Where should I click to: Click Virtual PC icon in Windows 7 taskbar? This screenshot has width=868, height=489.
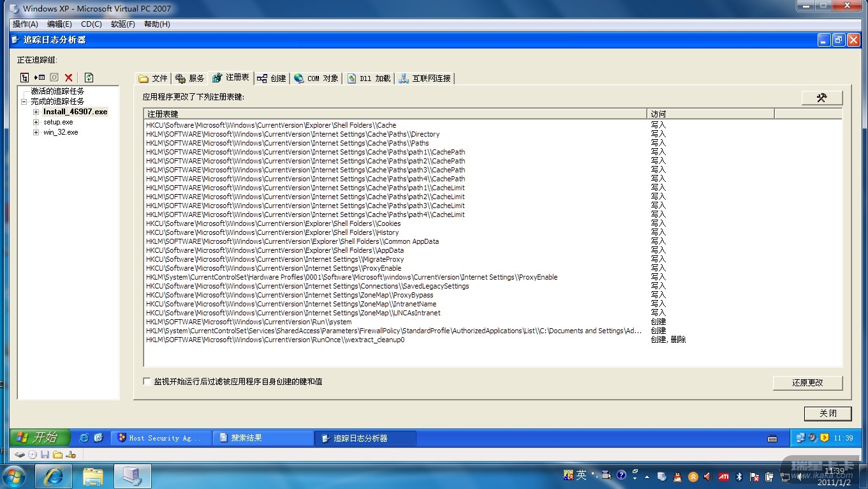133,476
